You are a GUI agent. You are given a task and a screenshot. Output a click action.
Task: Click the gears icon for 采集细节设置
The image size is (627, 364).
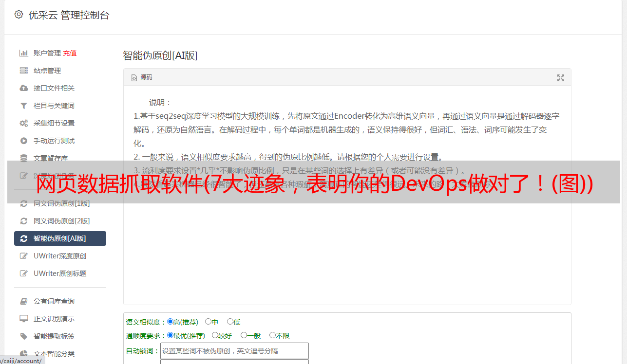[x=23, y=123]
